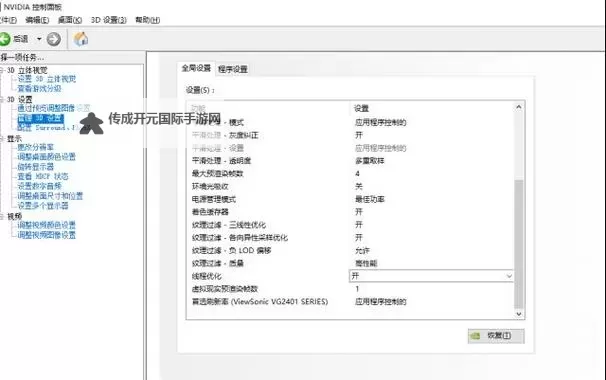This screenshot has width=606, height=380.
Task: Select 首选刷新率 (ViewSonic VG2401 SERIES) row
Action: pos(350,302)
